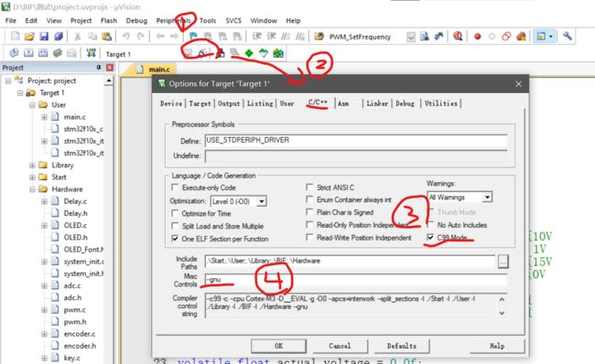Open the Warnings dropdown
The height and width of the screenshot is (364, 595).
point(487,198)
